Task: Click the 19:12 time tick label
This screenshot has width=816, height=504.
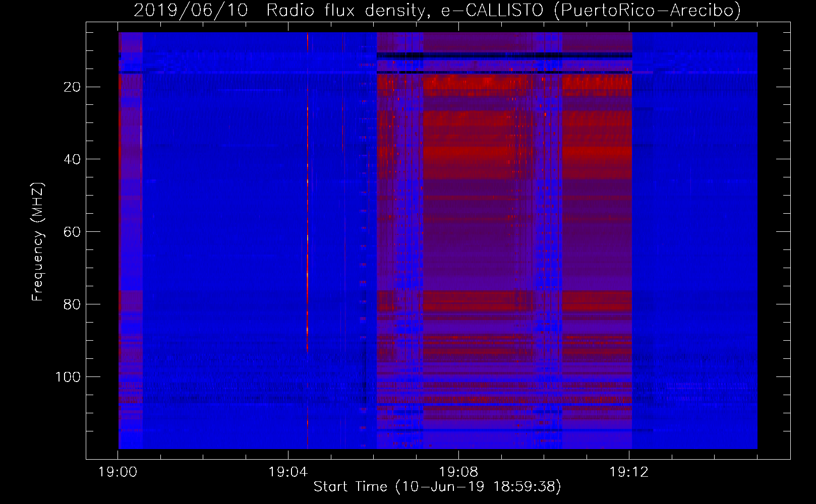Action: 629,472
